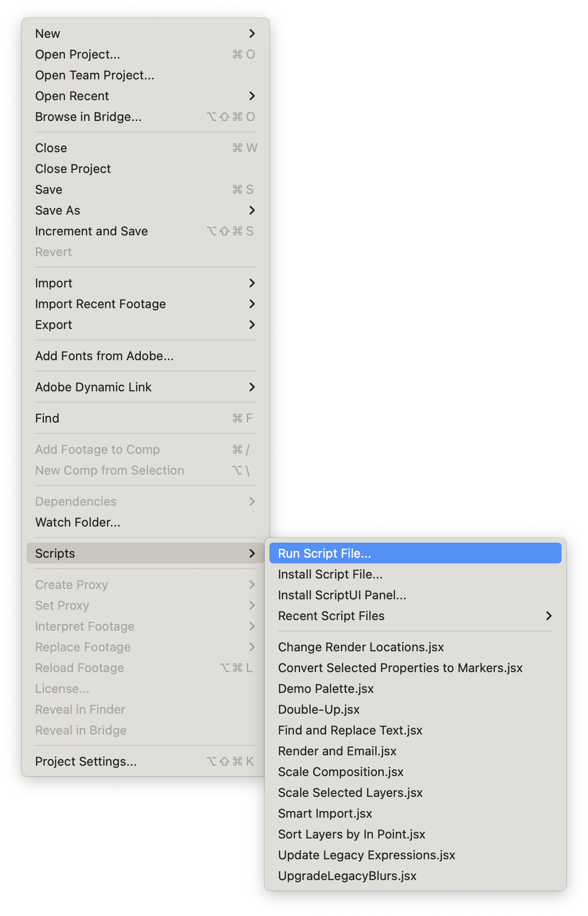The height and width of the screenshot is (916, 588).
Task: Run Convert Selected Properties to Markers.jsx
Action: pos(415,668)
